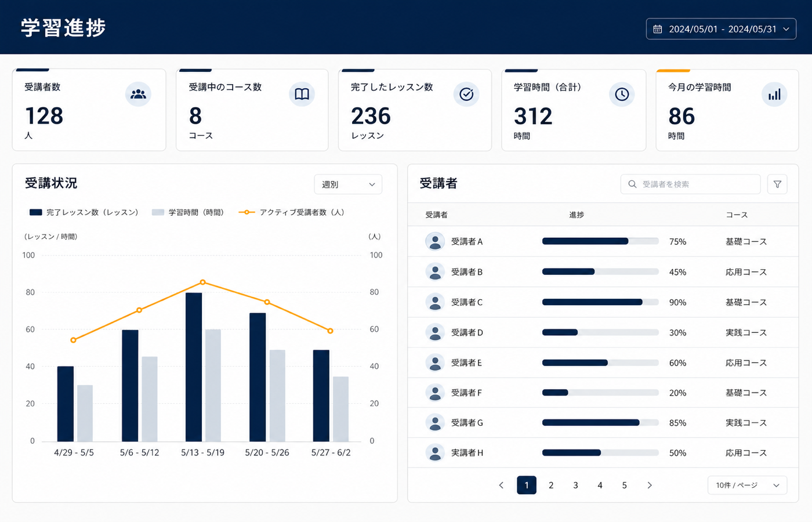Image resolution: width=812 pixels, height=522 pixels.
Task: Click the calendar icon in the date range picker
Action: pos(658,29)
